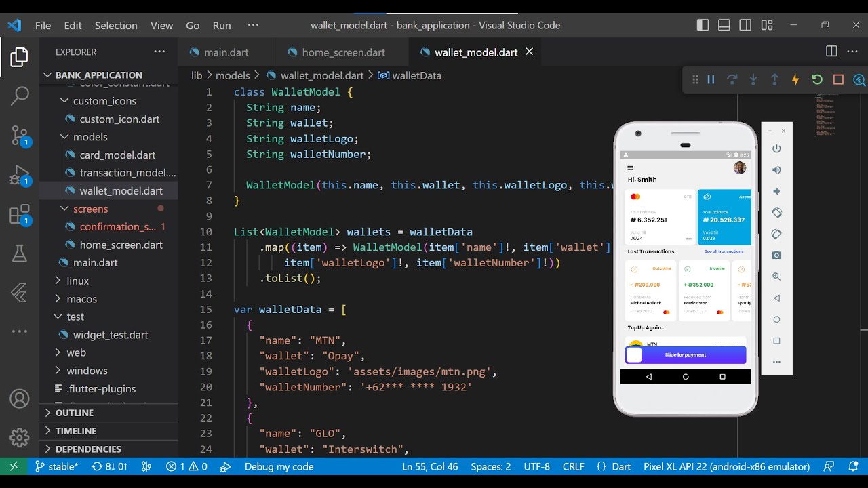Screen dimensions: 868x488
Task: Click emulator sidebar Back triangle
Action: 776,298
